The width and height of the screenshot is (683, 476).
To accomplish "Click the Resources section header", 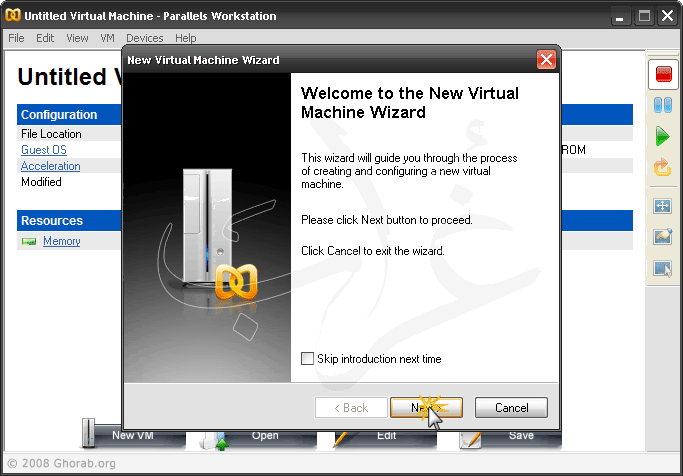I will [52, 220].
